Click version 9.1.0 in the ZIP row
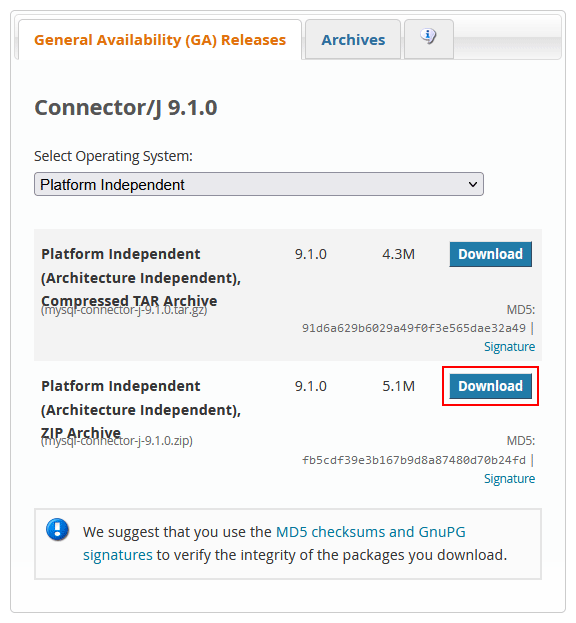The image size is (576, 623). pyautogui.click(x=311, y=386)
